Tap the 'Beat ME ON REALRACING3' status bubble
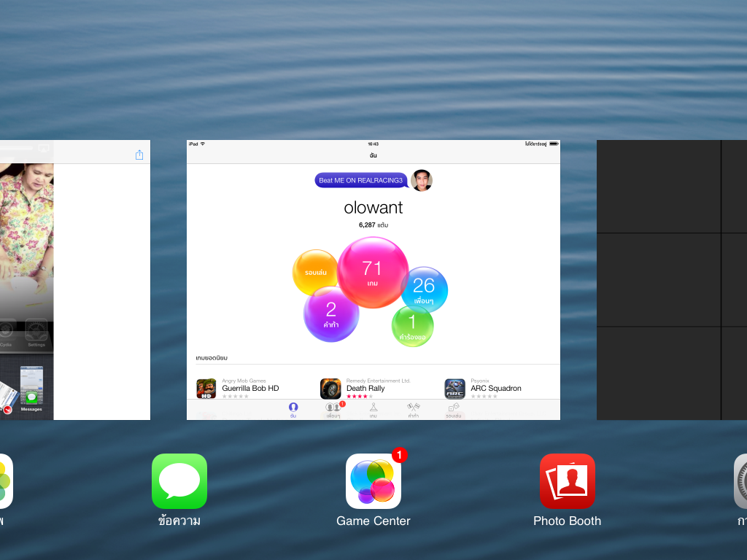Image resolution: width=747 pixels, height=560 pixels. pos(361,181)
